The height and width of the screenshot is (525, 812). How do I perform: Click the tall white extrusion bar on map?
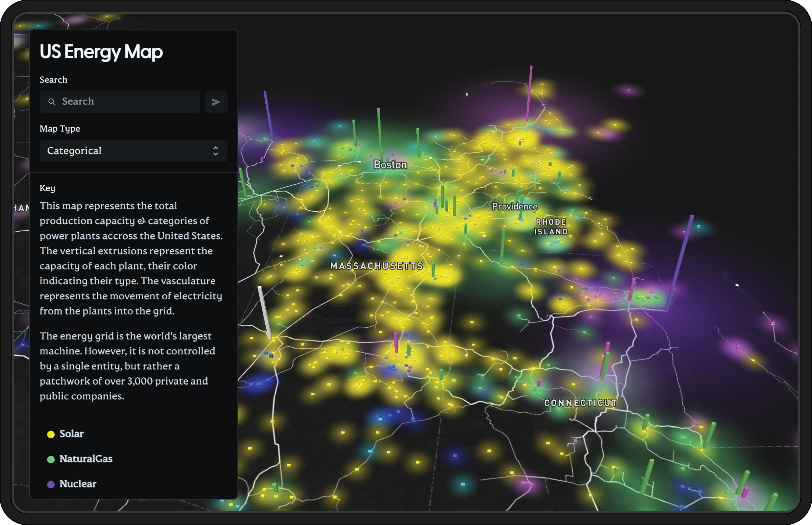(x=264, y=312)
